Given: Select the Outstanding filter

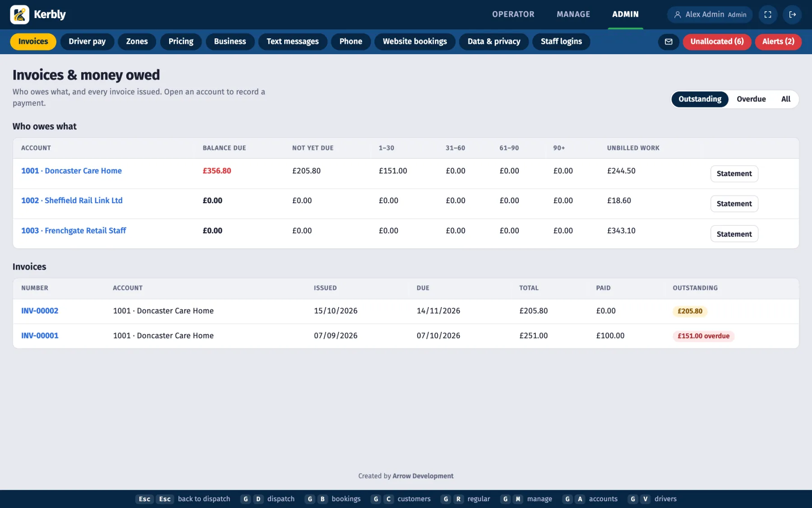Looking at the screenshot, I should tap(700, 99).
